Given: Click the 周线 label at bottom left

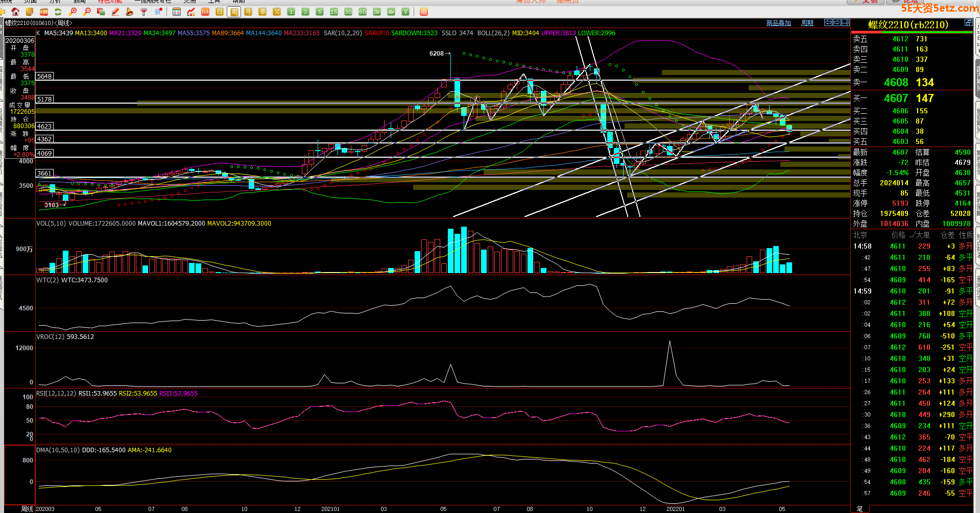Looking at the screenshot, I should pos(27,509).
